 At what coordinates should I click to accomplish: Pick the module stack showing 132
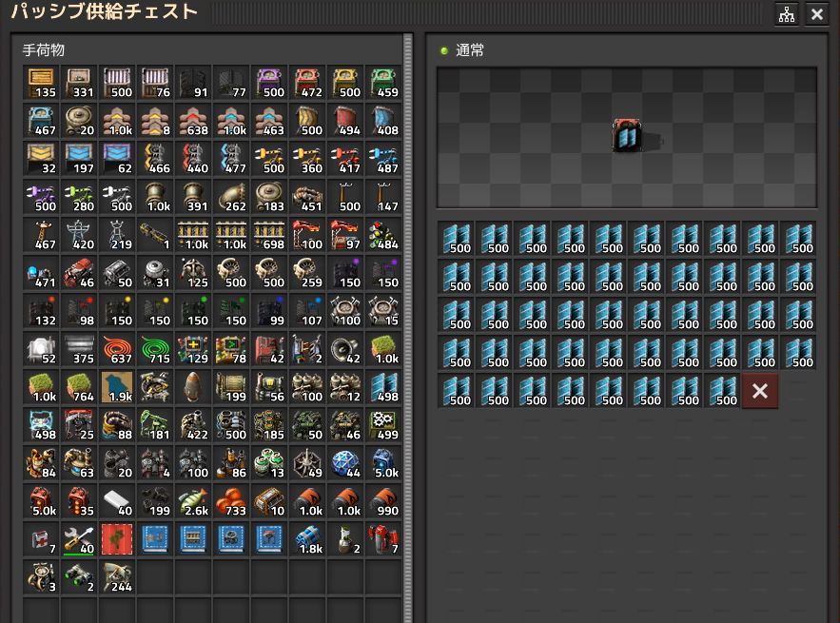(x=41, y=311)
